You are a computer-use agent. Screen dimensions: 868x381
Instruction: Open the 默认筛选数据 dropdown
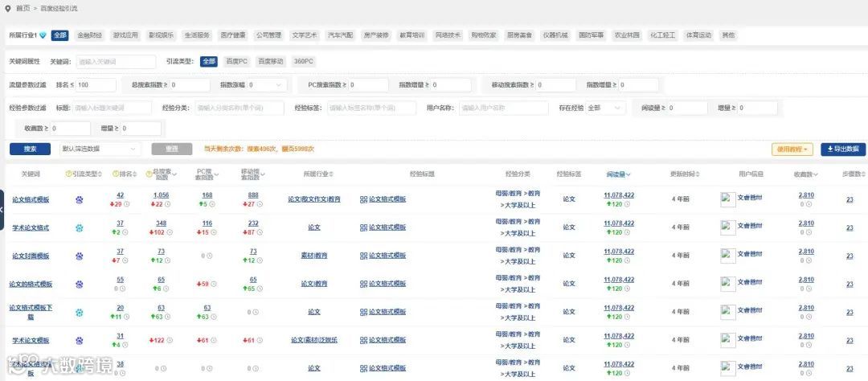pyautogui.click(x=100, y=149)
